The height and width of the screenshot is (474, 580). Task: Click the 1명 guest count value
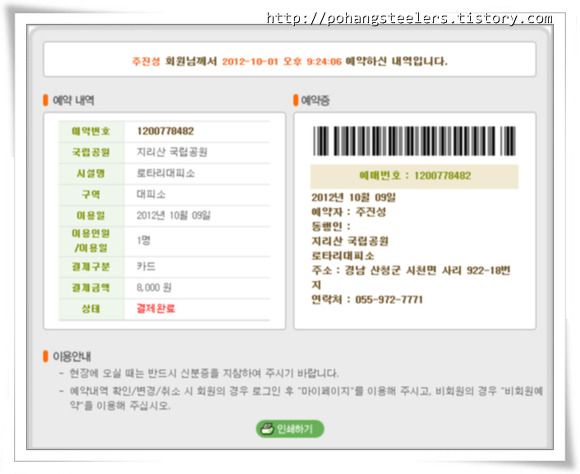tap(144, 241)
